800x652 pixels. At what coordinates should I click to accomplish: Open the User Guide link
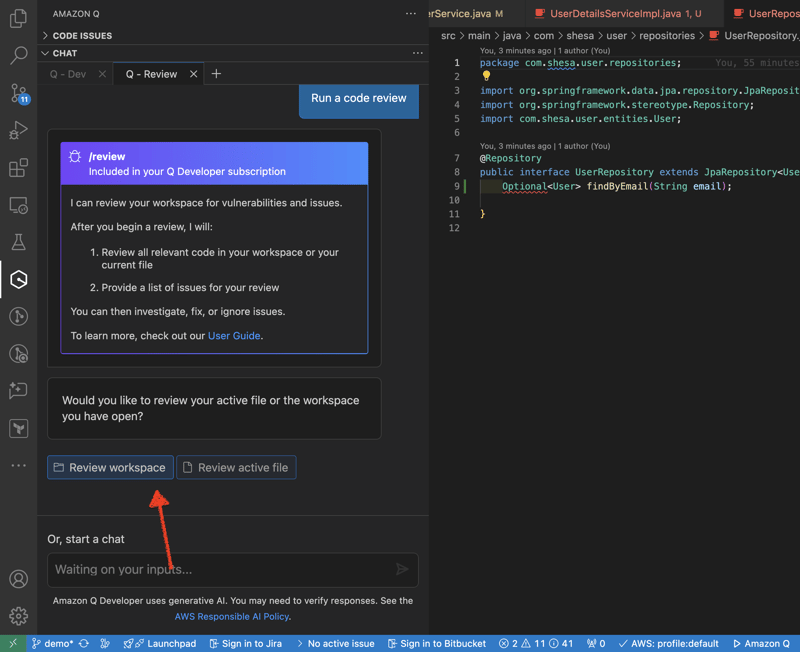click(x=234, y=336)
